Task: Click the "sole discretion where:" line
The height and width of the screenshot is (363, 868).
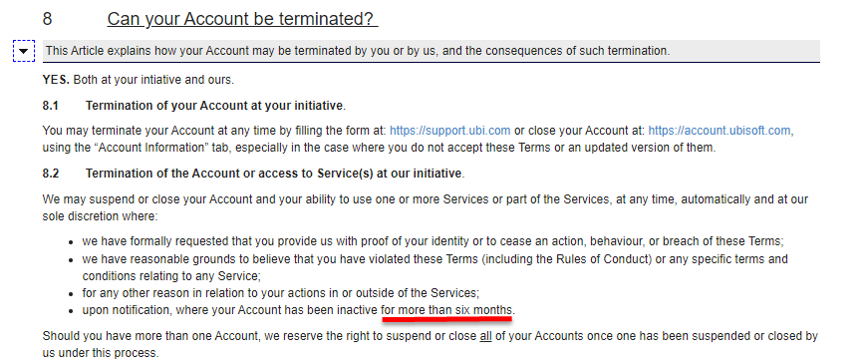Action: [x=101, y=216]
